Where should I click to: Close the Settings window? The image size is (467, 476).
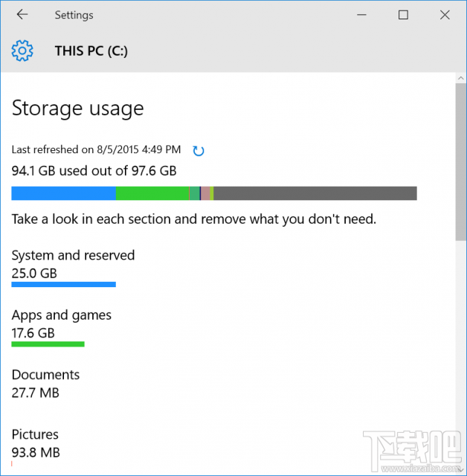pyautogui.click(x=445, y=15)
